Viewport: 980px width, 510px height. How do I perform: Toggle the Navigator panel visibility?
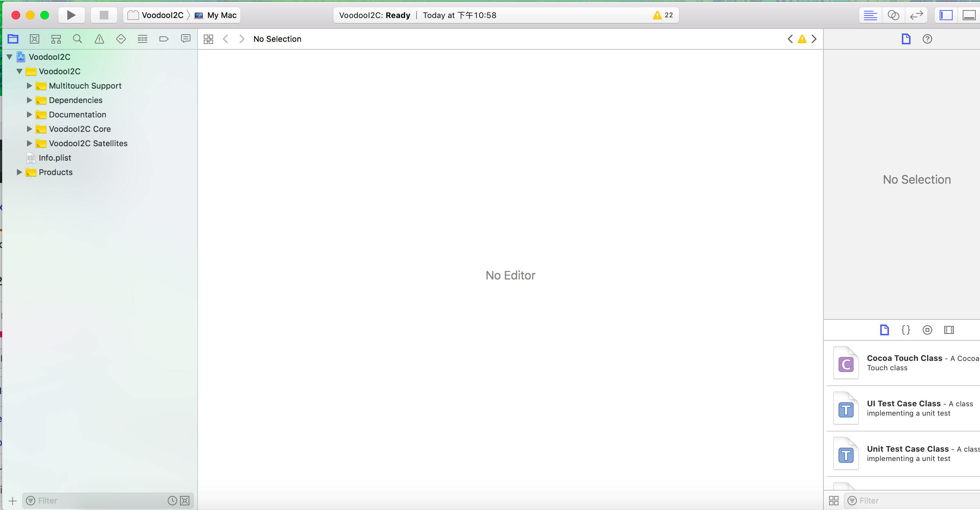click(946, 15)
